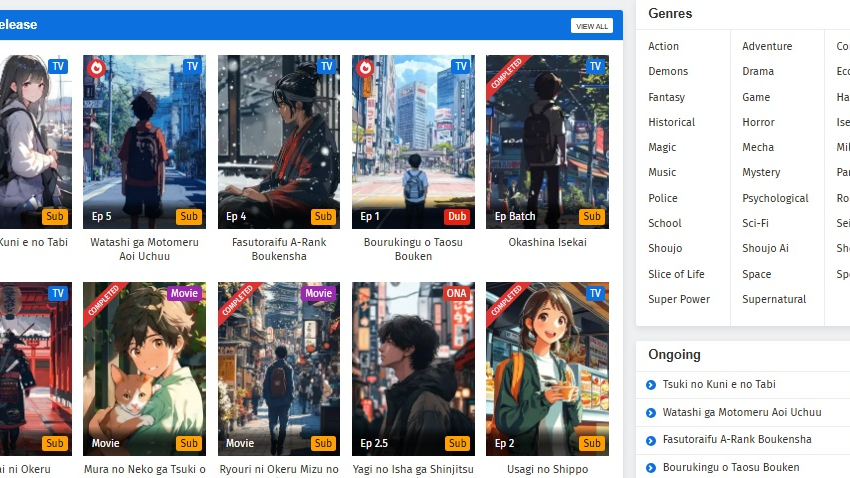850x478 pixels.
Task: Open Yagi no Isha ga Shinjitsu poster
Action: coord(413,369)
